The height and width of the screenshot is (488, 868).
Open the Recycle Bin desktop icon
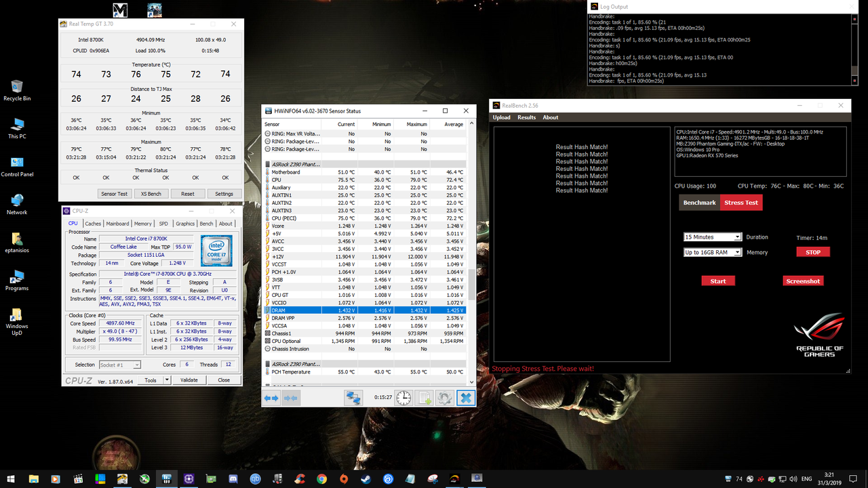click(17, 90)
